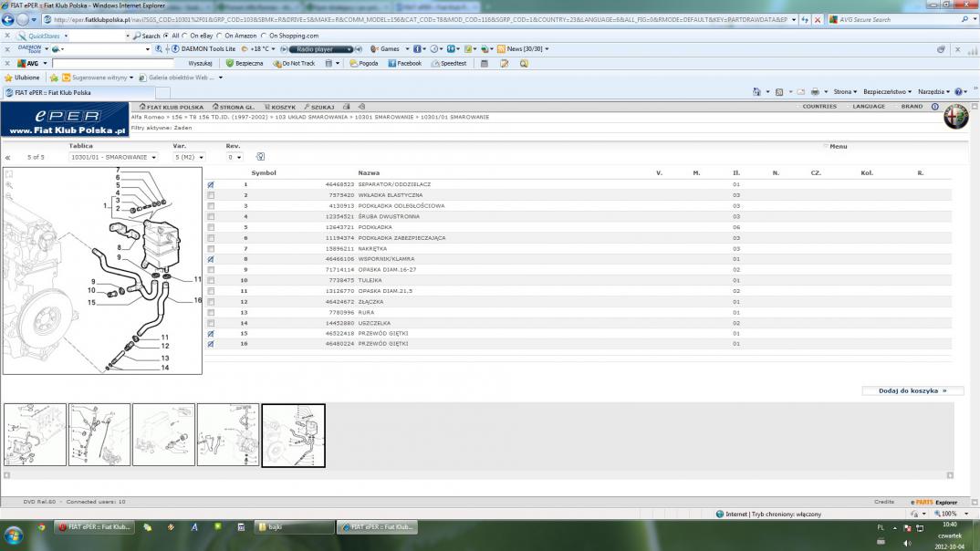This screenshot has height=551, width=980.
Task: Click the Alfa Romeo brand logo
Action: pyautogui.click(x=955, y=117)
